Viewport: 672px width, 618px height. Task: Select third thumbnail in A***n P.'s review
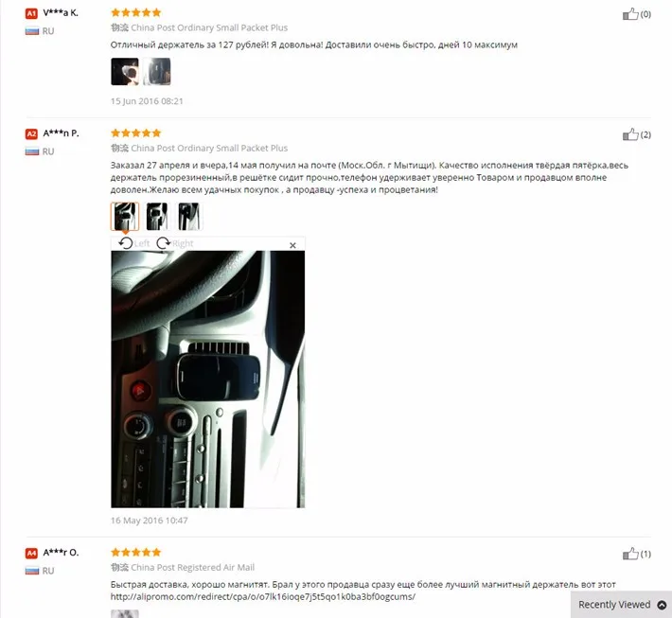tap(189, 217)
